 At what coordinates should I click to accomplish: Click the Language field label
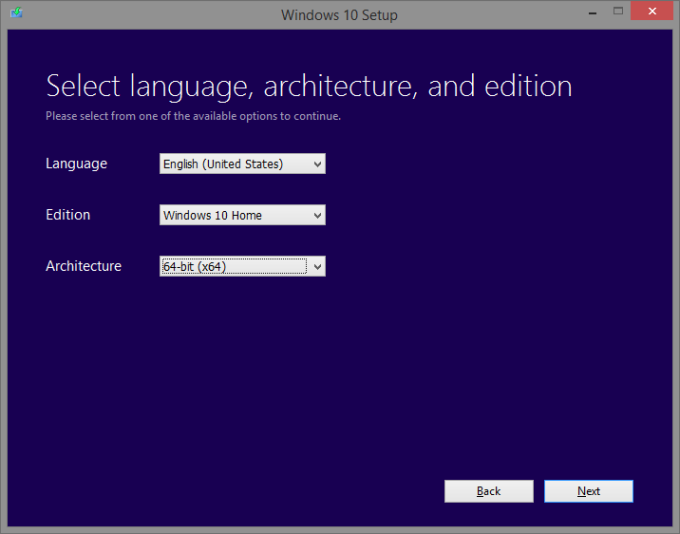76,163
